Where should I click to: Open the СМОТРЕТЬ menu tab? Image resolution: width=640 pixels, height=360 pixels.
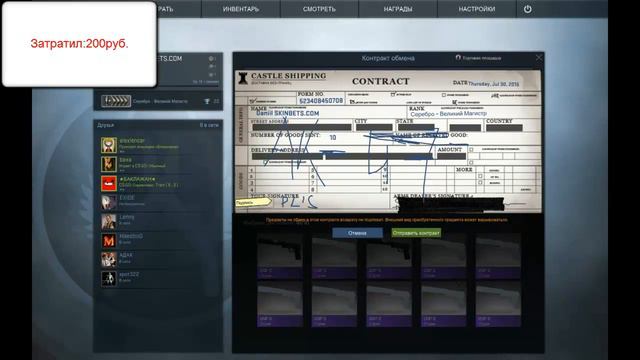point(319,9)
